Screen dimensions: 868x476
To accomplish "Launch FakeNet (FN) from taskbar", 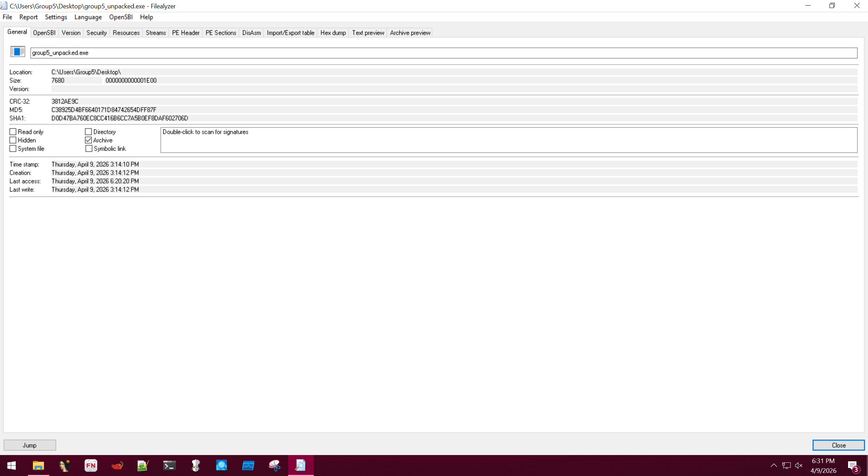I will tap(91, 466).
